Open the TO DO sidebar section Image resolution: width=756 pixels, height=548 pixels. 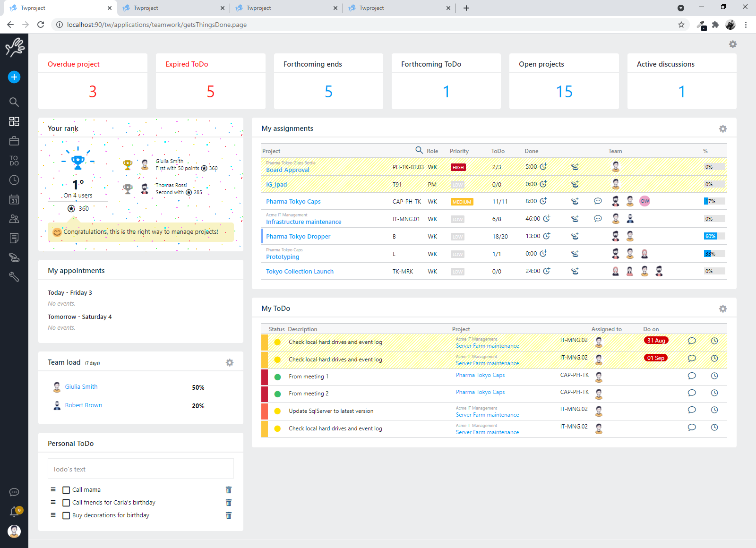point(14,161)
